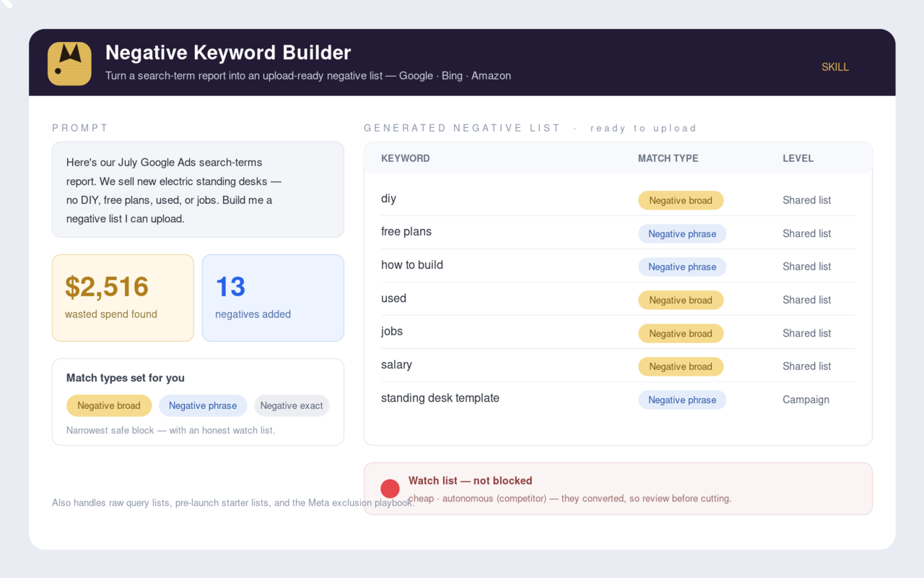The height and width of the screenshot is (578, 924).
Task: Click the 'PROMPT' section label
Action: pyautogui.click(x=80, y=128)
